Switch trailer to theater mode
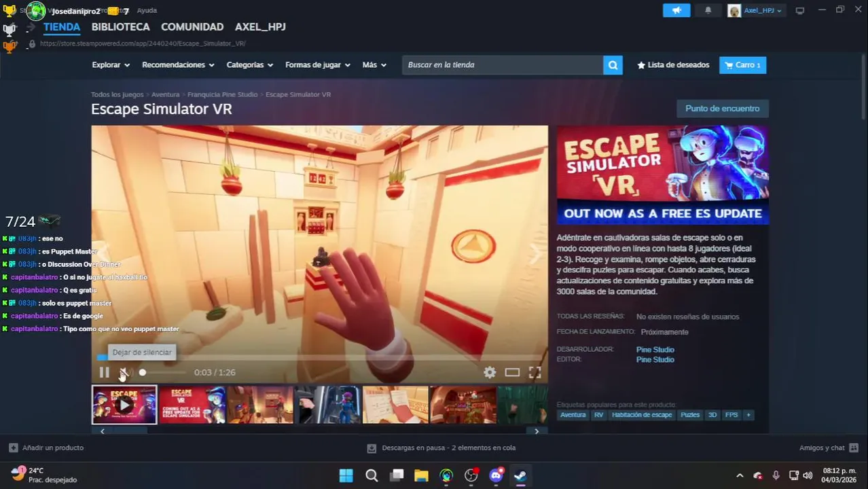The height and width of the screenshot is (489, 868). (512, 372)
